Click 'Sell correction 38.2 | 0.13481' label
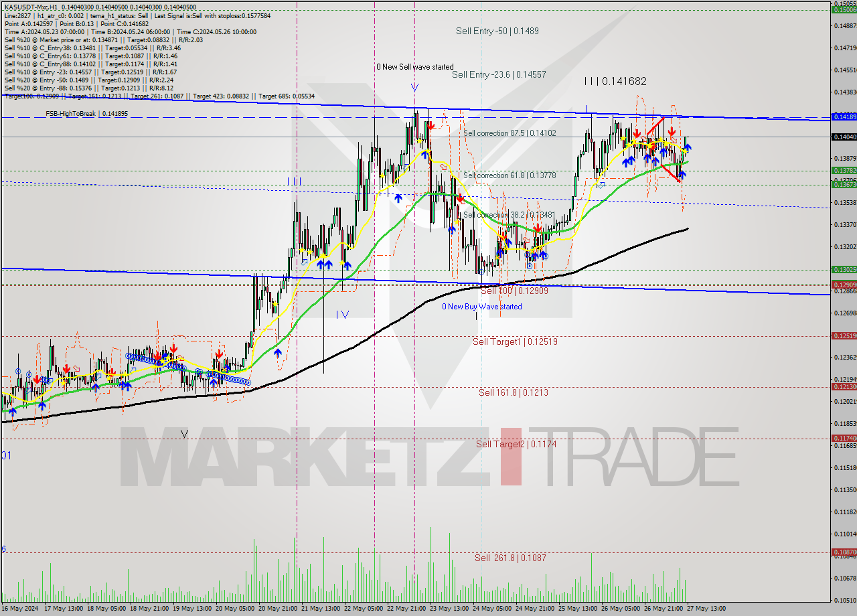The height and width of the screenshot is (616, 857). pos(508,215)
